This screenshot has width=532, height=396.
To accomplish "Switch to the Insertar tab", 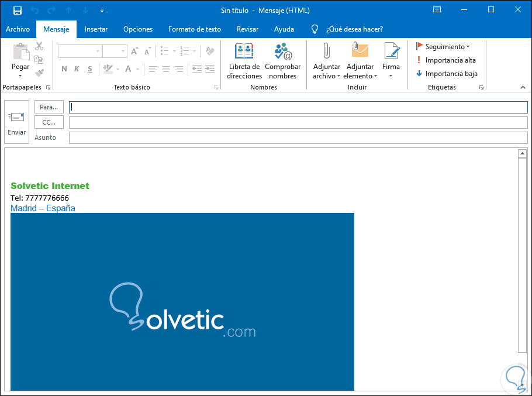I will point(96,29).
